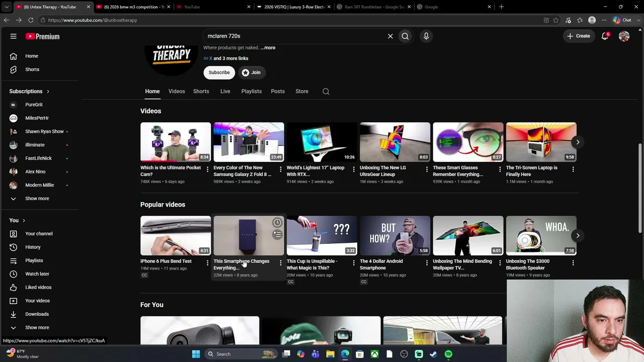Screen dimensions: 644x362
Task: Open the channel Store tab
Action: [302, 92]
